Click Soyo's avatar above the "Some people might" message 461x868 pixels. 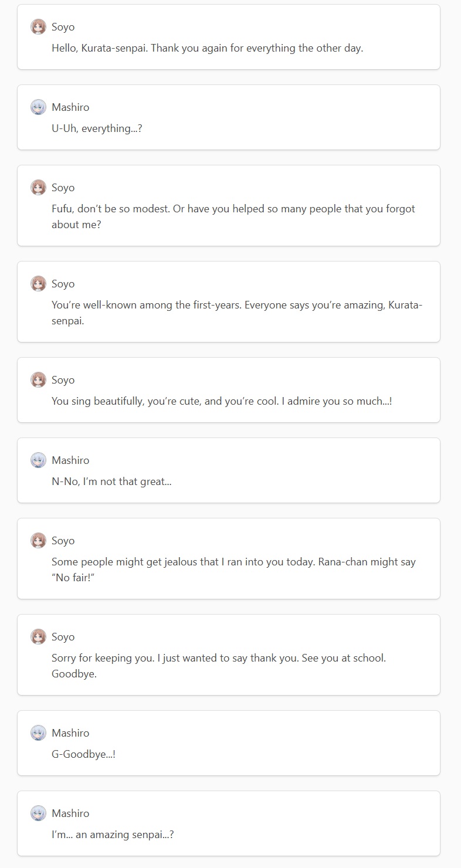38,541
